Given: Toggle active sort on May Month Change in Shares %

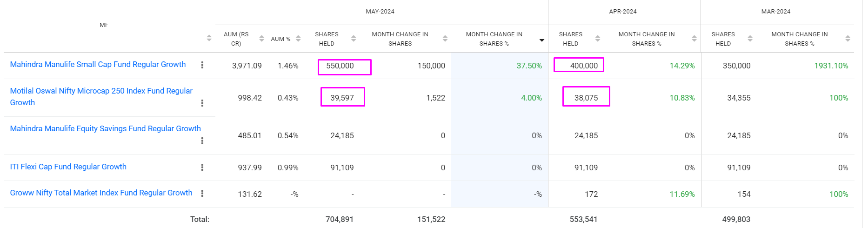Looking at the screenshot, I should (541, 40).
